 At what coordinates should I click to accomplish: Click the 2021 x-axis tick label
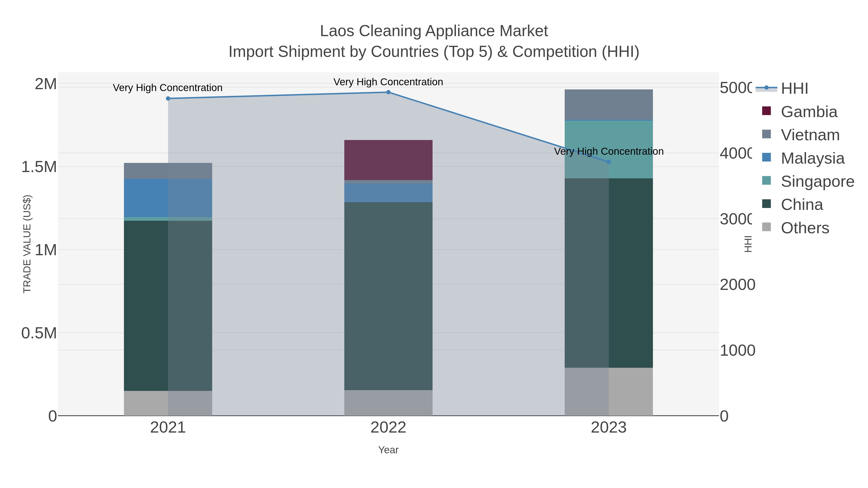pyautogui.click(x=168, y=428)
